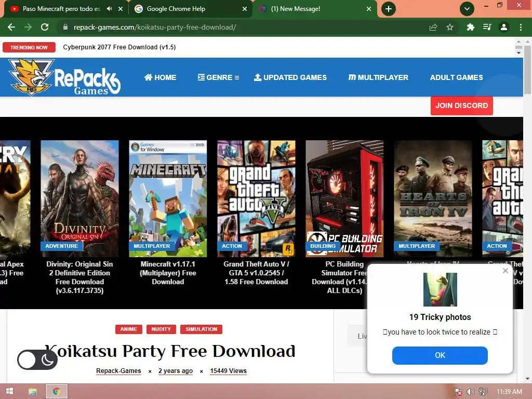Switch to the Google Chrome Help tab
532x399 pixels.
tap(176, 9)
